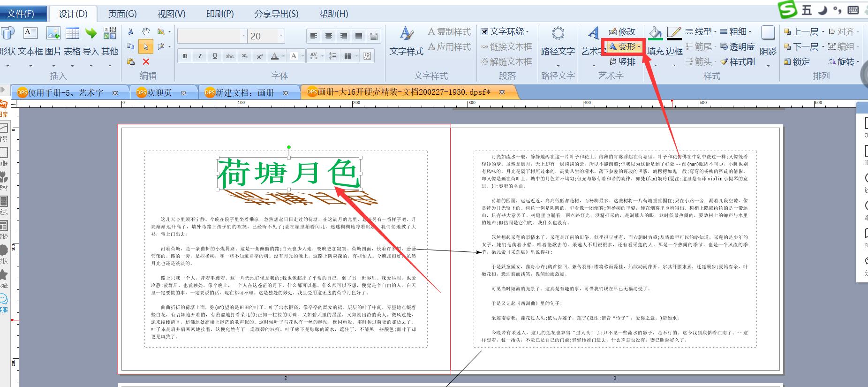Image resolution: width=868 pixels, height=387 pixels.
Task: Toggle italic formatting button
Action: click(200, 56)
